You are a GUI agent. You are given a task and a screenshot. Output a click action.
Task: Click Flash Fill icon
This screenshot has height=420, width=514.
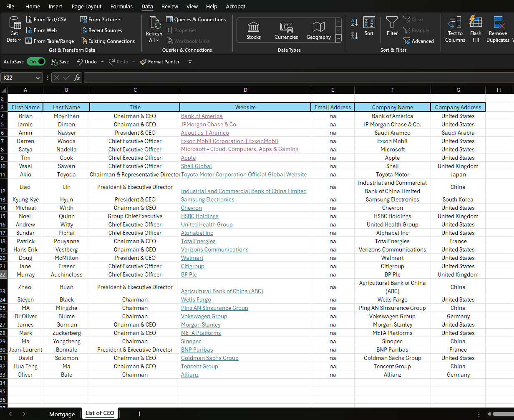pos(476,29)
